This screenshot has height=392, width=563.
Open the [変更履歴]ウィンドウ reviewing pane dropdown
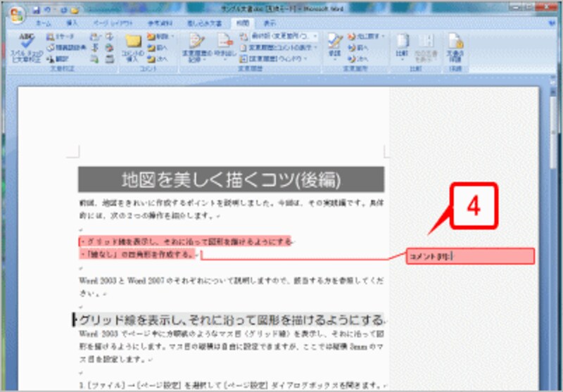305,58
